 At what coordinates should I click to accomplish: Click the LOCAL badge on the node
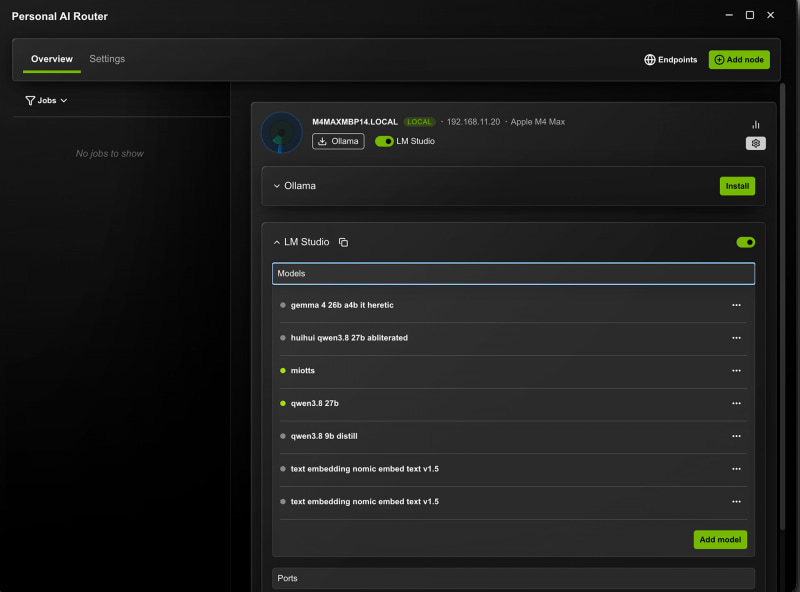[419, 122]
